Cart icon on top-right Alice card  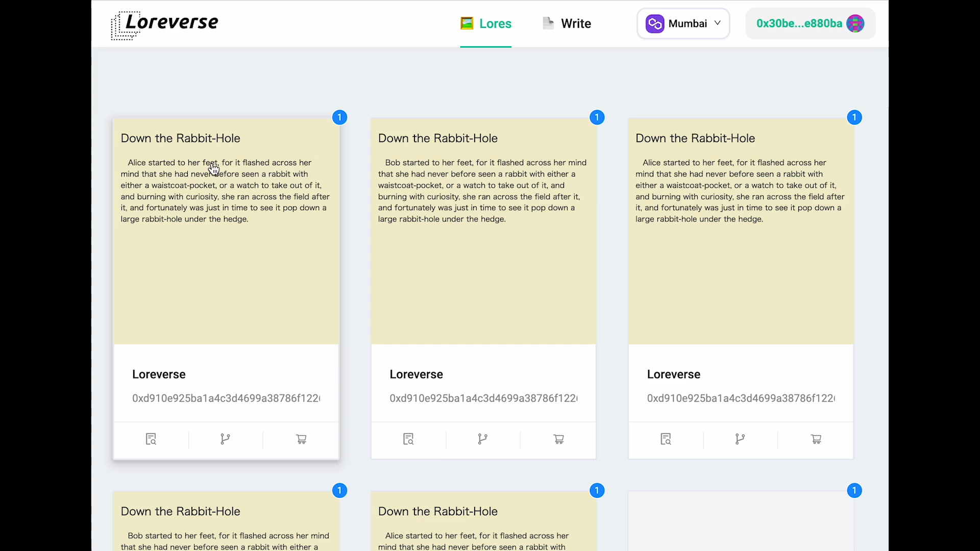click(816, 439)
